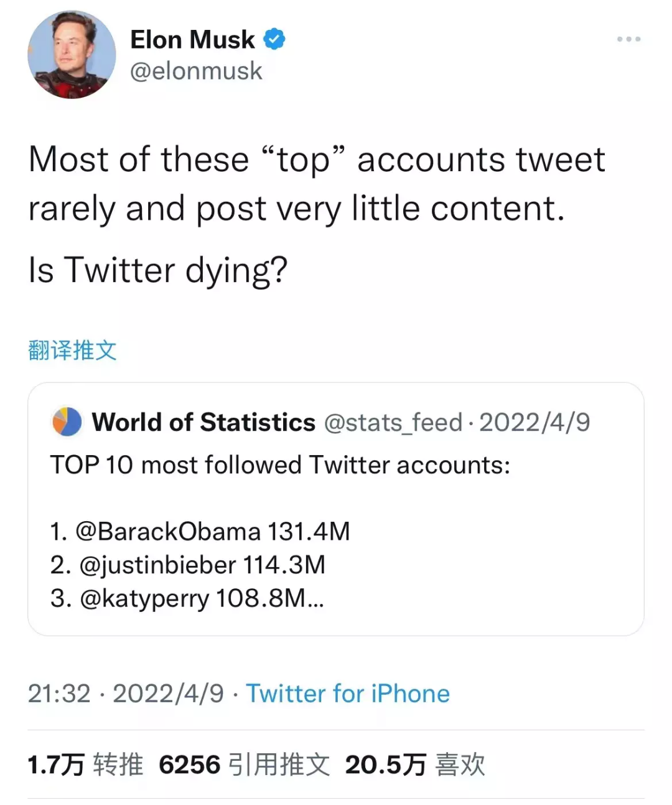Click the @BarackObama 131.4M line
The image size is (672, 805).
(x=200, y=532)
